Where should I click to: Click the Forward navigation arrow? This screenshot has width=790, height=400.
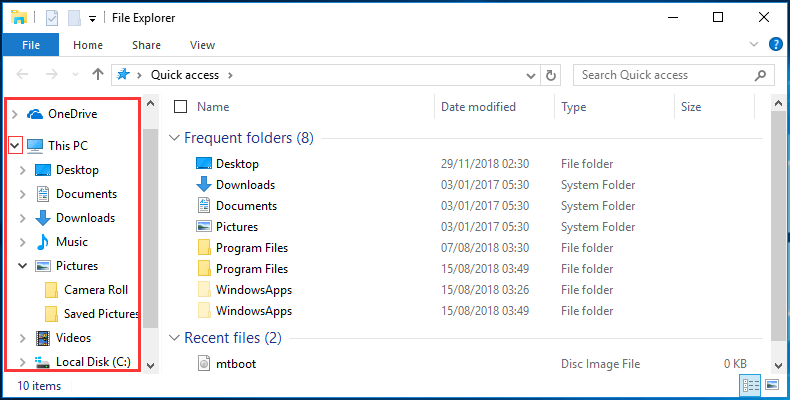(51, 75)
